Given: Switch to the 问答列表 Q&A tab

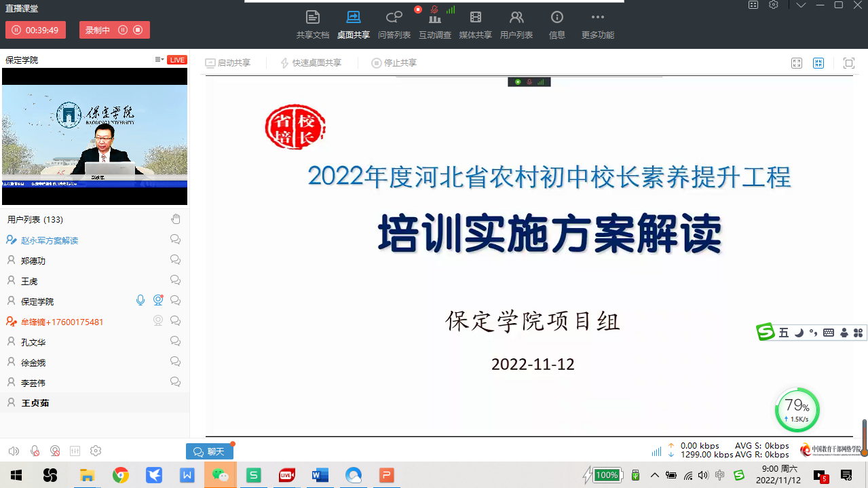Looking at the screenshot, I should (x=394, y=24).
